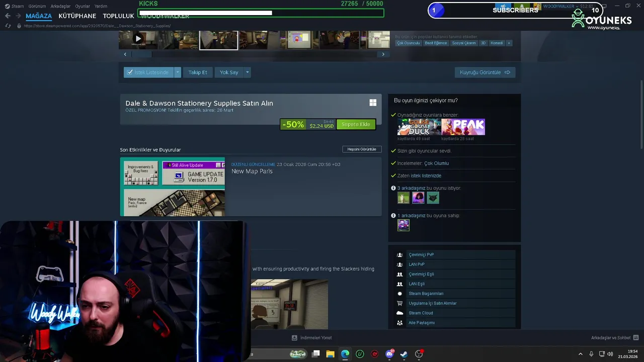Image resolution: width=644 pixels, height=362 pixels.
Task: Open the dark teal cat friend avatar
Action: pos(433,198)
